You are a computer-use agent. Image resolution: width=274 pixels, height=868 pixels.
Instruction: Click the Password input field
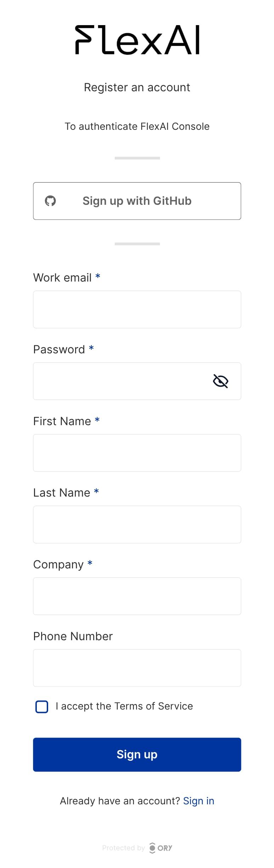coord(124,381)
